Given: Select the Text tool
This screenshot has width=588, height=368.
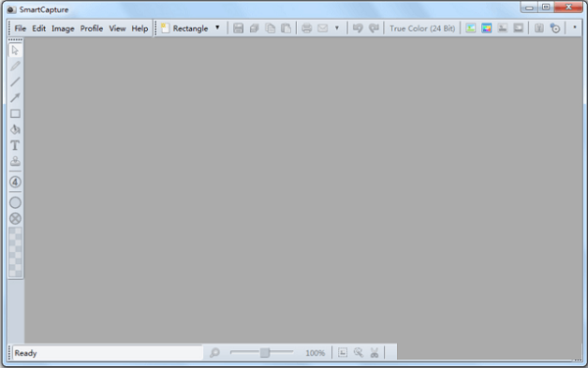Looking at the screenshot, I should [x=15, y=145].
